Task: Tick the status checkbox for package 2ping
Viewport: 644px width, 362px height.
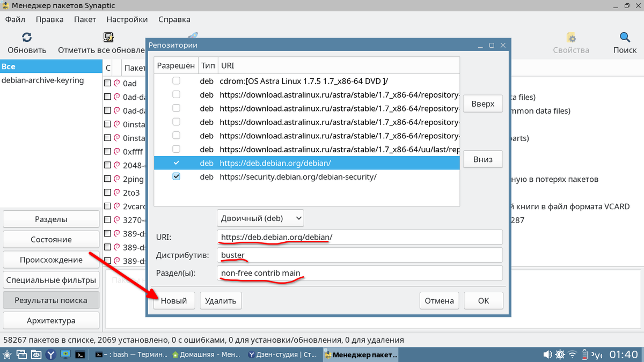Action: pos(108,179)
